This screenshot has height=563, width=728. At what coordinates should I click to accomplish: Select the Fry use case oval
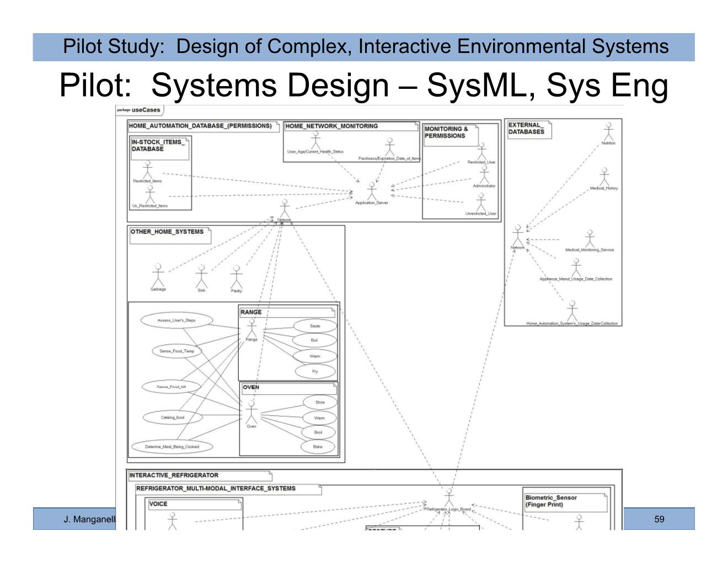click(x=315, y=371)
